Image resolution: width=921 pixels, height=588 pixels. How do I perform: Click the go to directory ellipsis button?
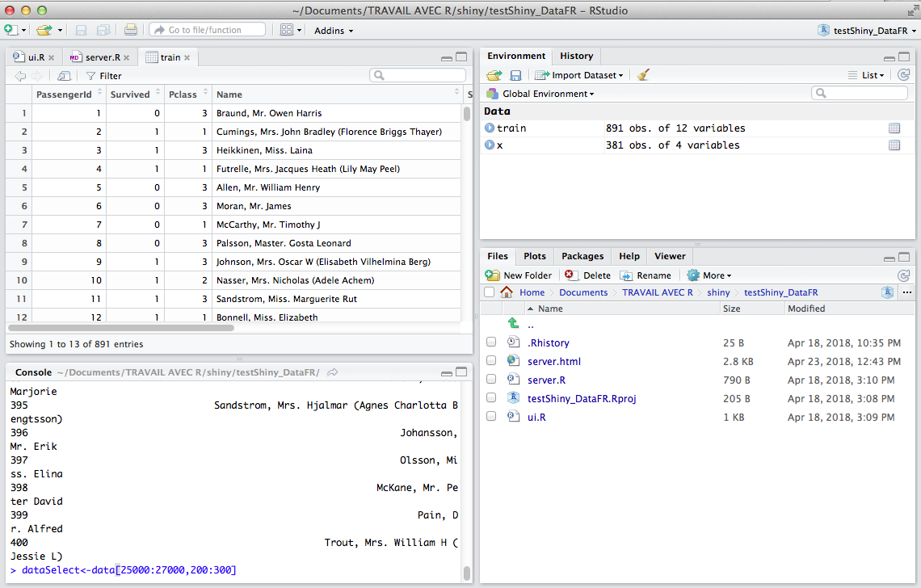coord(907,292)
